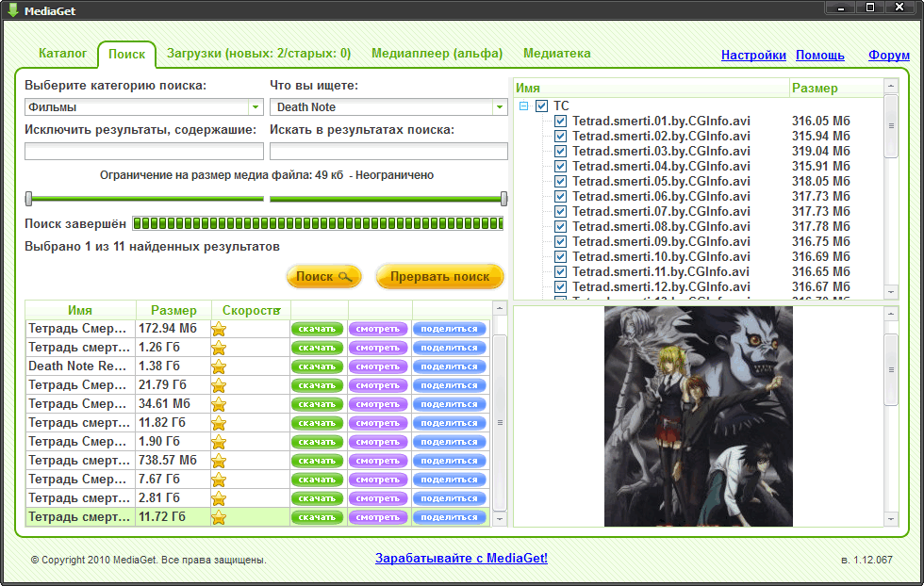This screenshot has height=586, width=924.
Task: Select Tetrad.smerti.04.by.CGInfo.avi file name
Action: pyautogui.click(x=661, y=167)
